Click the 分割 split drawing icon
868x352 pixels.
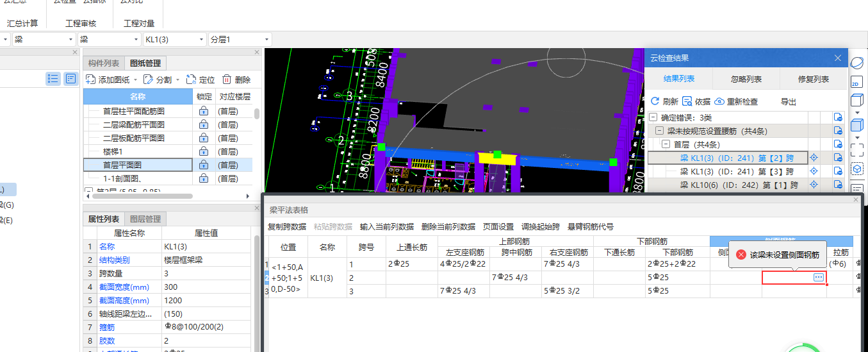[148, 80]
